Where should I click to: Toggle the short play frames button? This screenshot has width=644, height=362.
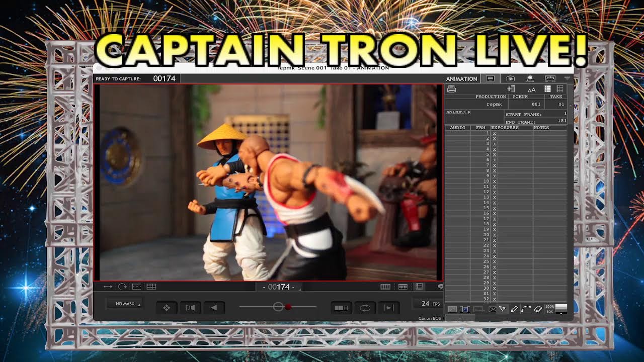click(x=341, y=308)
